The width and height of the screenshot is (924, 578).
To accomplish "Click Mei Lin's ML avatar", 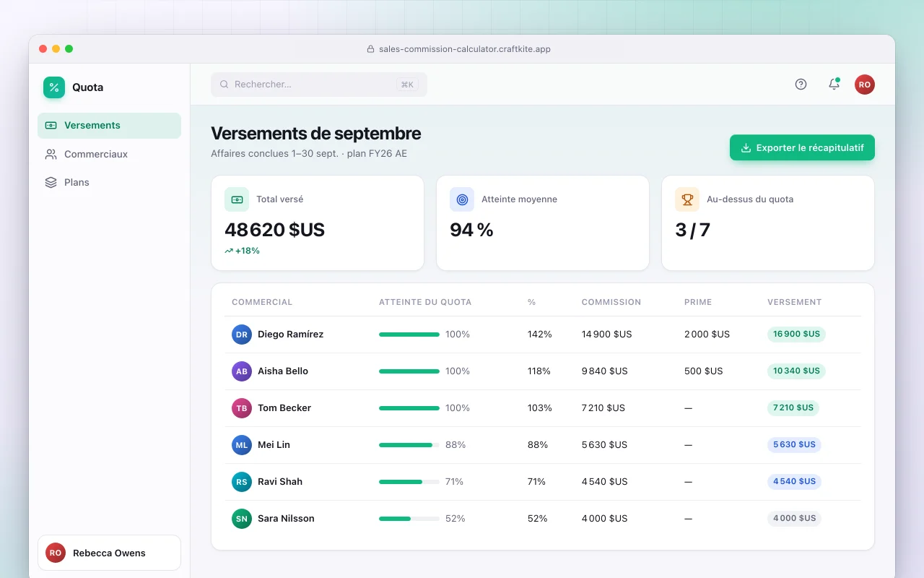I will coord(242,445).
